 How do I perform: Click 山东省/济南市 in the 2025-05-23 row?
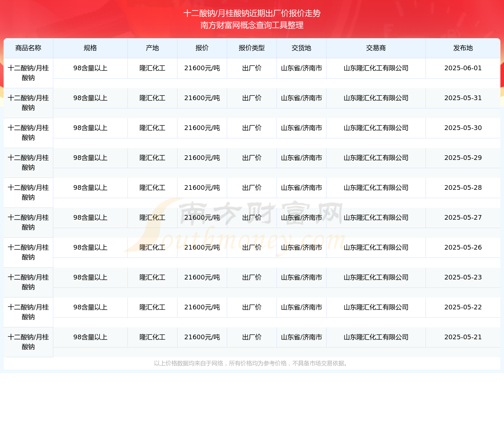point(302,277)
